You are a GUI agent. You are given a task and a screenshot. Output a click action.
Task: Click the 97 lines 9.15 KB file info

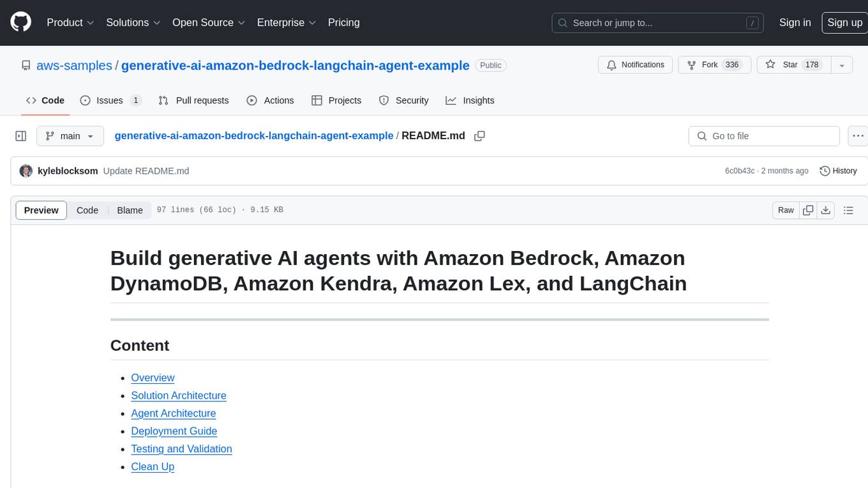[x=220, y=210]
